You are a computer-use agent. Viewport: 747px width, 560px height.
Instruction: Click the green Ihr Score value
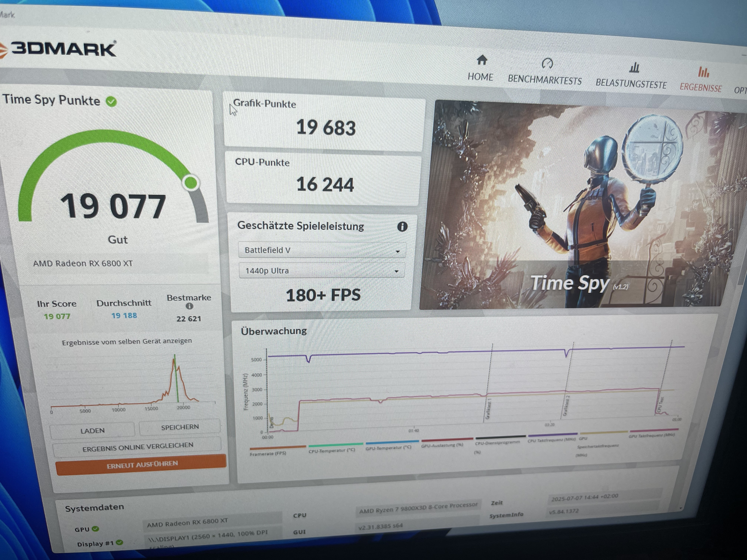57,316
